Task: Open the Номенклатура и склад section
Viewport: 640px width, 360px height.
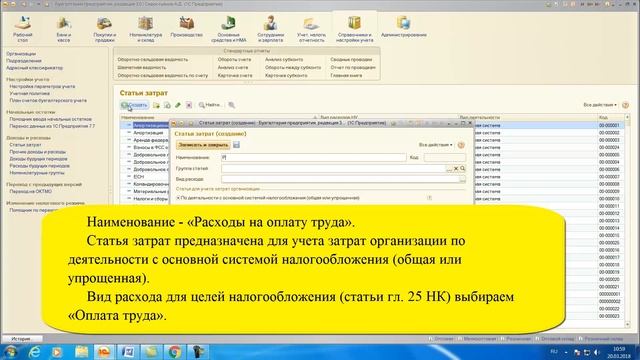Action: point(145,29)
